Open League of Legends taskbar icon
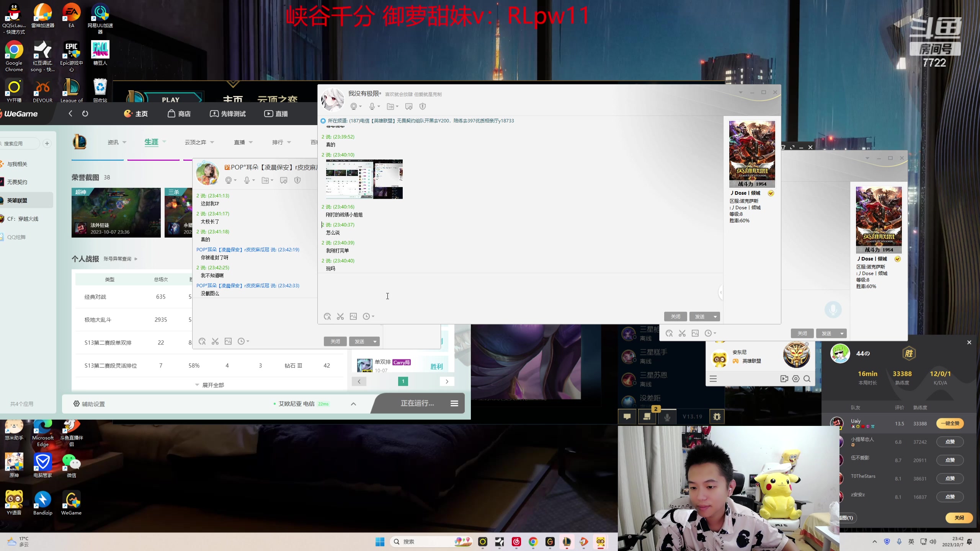Viewport: 980px width, 551px height. tap(567, 542)
